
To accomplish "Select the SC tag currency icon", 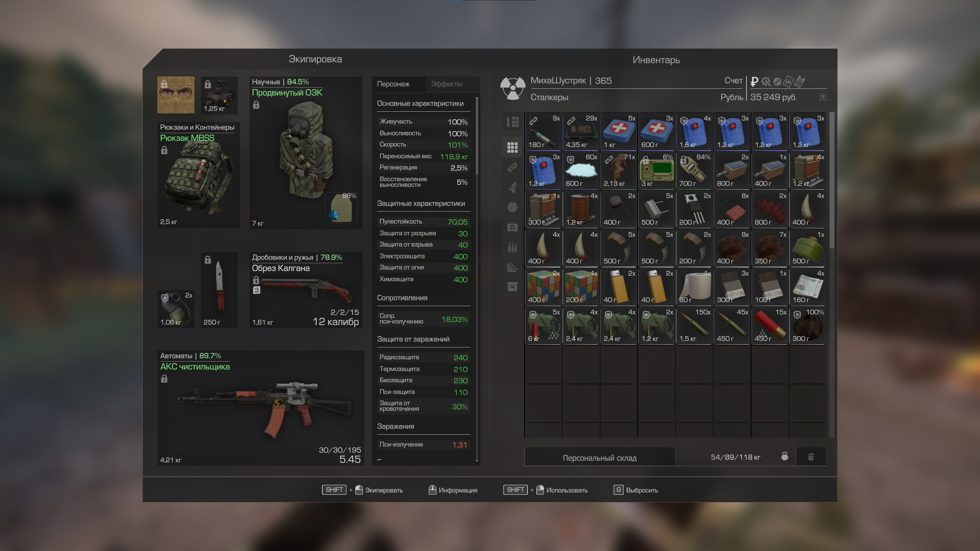I will tap(800, 82).
